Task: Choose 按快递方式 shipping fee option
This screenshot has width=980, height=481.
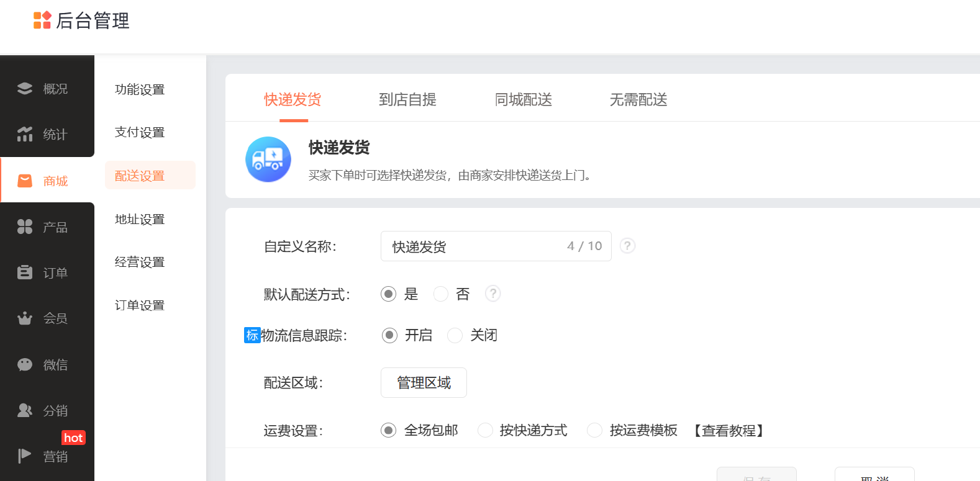Action: coord(485,430)
